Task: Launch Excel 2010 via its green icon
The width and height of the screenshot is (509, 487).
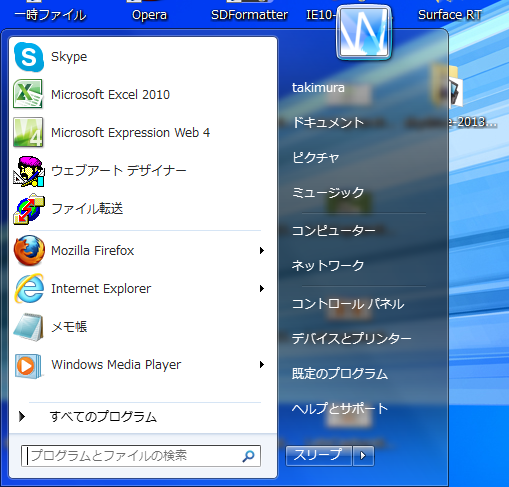Action: coord(28,94)
